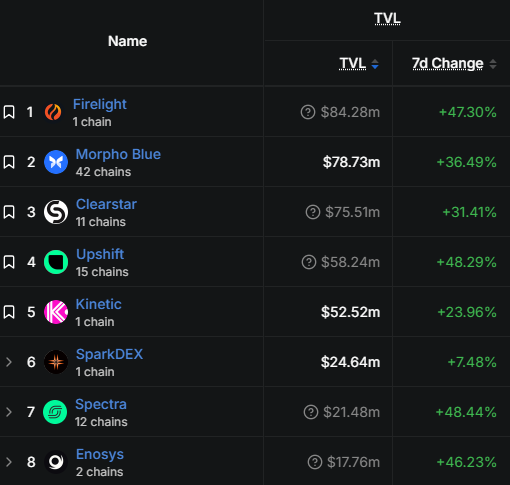
Task: Click the '2 chains' label
Action: (99, 472)
